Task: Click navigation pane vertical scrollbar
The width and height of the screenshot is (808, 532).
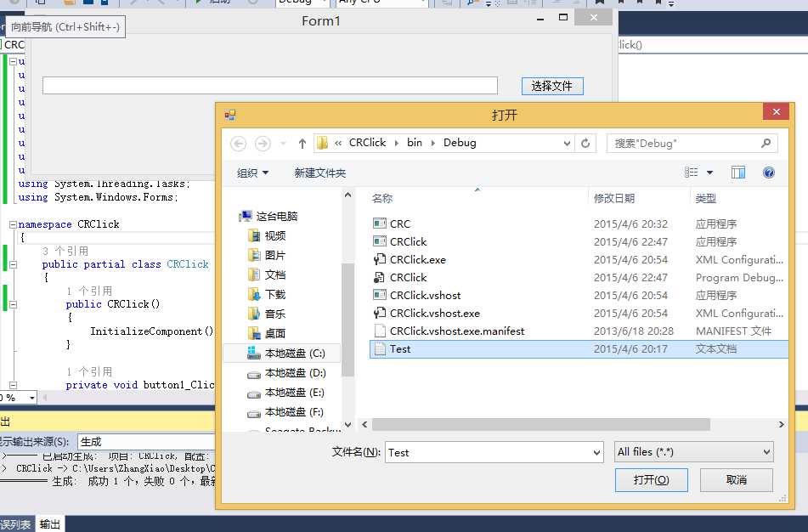Action: [347, 320]
